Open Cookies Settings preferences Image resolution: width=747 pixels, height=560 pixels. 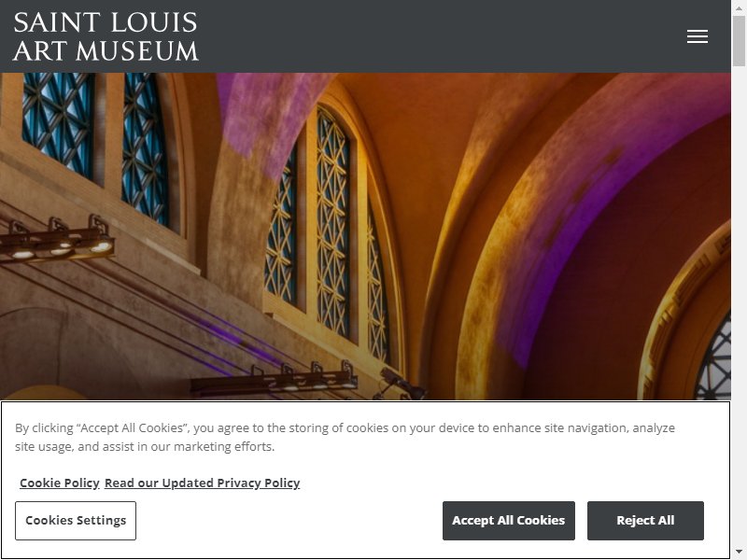(76, 521)
